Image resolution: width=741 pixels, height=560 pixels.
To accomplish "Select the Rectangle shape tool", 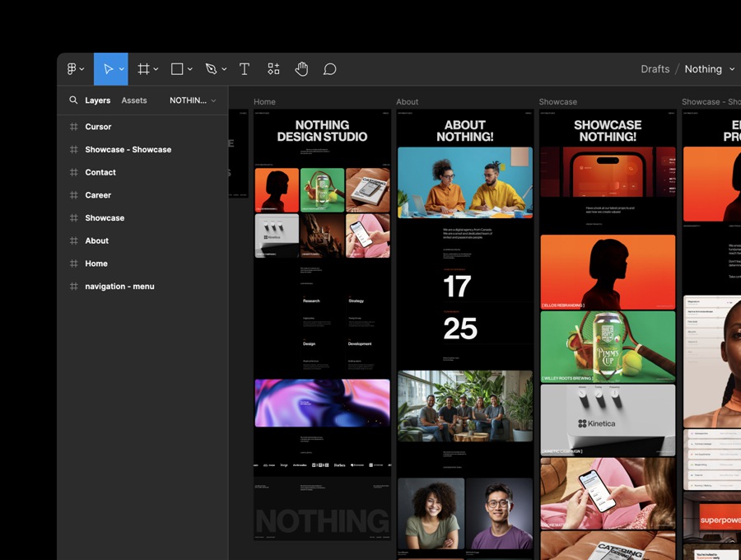I will coord(177,69).
